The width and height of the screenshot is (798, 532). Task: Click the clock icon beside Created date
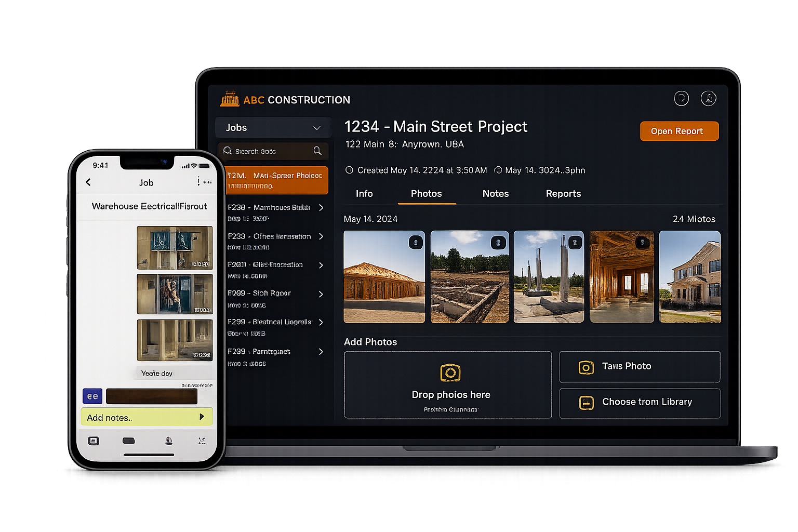click(x=349, y=170)
